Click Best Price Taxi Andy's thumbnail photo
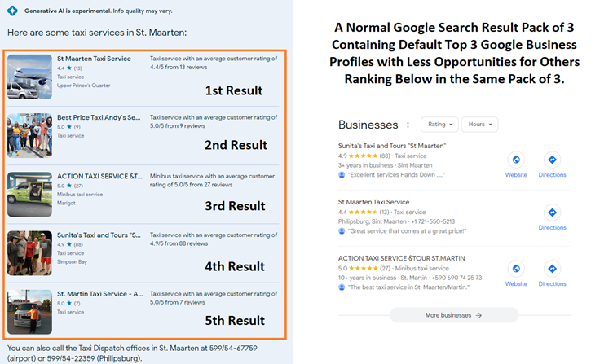Image resolution: width=613 pixels, height=364 pixels. [x=29, y=135]
